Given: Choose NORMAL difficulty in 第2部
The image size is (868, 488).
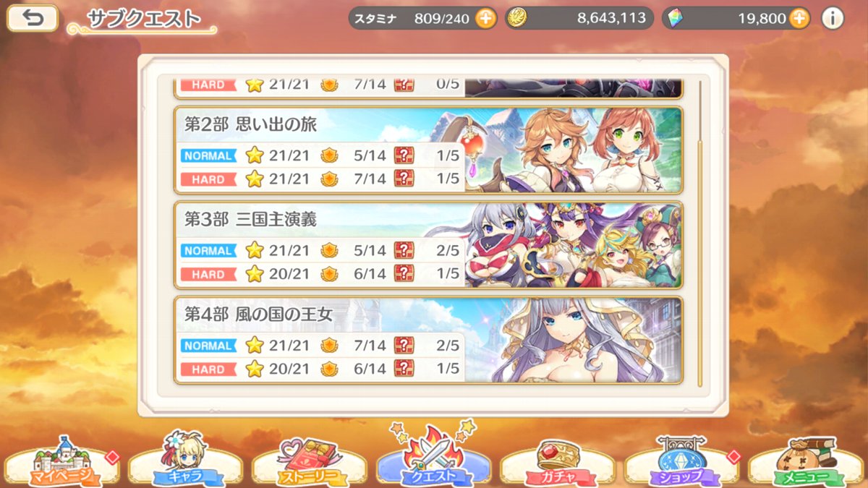Looking at the screenshot, I should click(209, 155).
